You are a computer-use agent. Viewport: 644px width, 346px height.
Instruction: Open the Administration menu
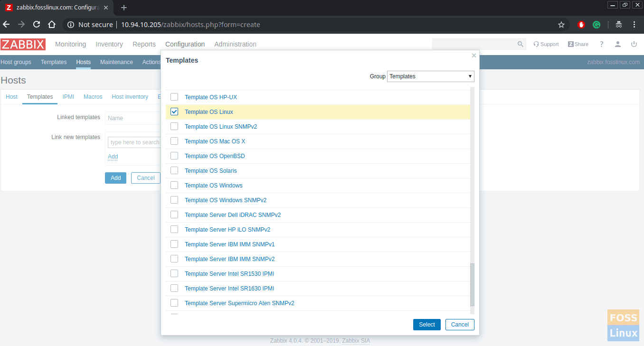pyautogui.click(x=235, y=44)
